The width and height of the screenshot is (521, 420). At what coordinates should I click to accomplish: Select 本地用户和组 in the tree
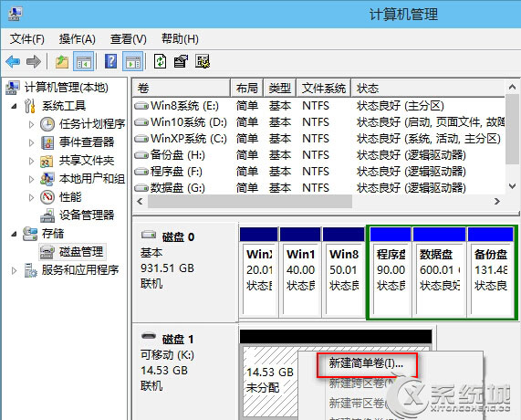click(x=92, y=179)
